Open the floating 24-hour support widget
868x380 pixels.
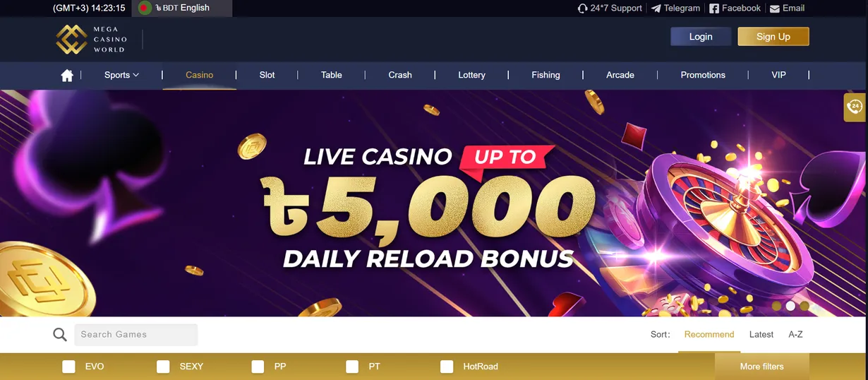point(855,107)
